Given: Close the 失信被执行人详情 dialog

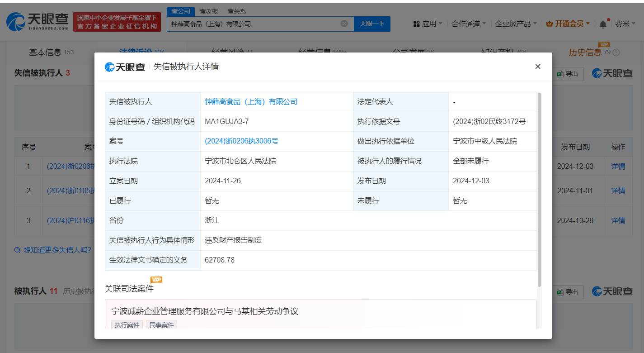Looking at the screenshot, I should point(538,67).
